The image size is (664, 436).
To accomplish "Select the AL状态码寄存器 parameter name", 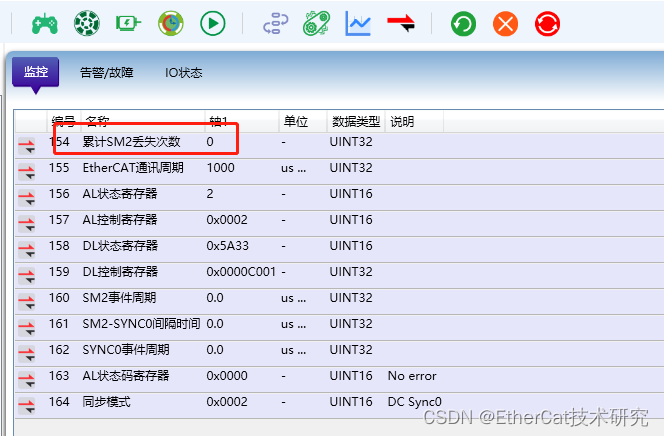I will [126, 376].
